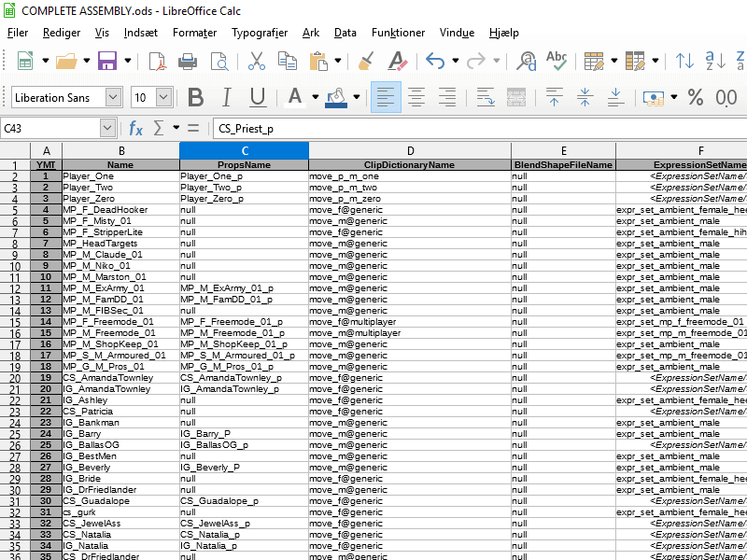Apply font color with the A icon

click(295, 98)
